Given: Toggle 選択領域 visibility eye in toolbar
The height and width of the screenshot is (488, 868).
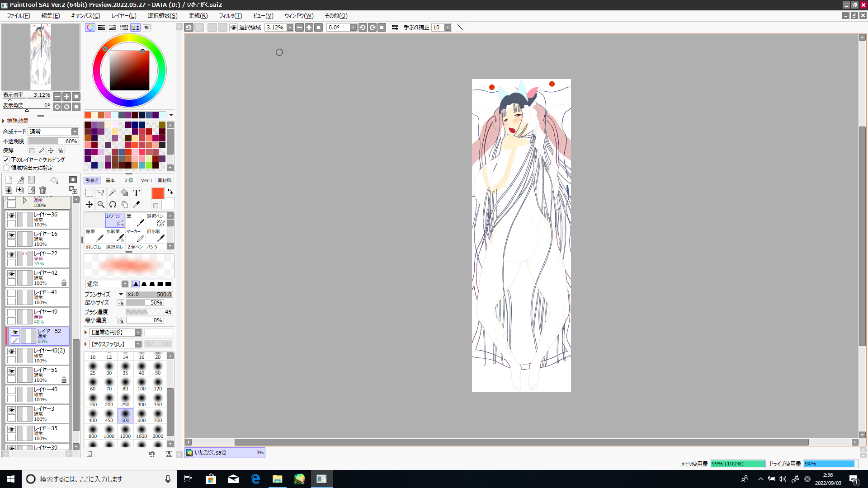Looking at the screenshot, I should tap(233, 28).
